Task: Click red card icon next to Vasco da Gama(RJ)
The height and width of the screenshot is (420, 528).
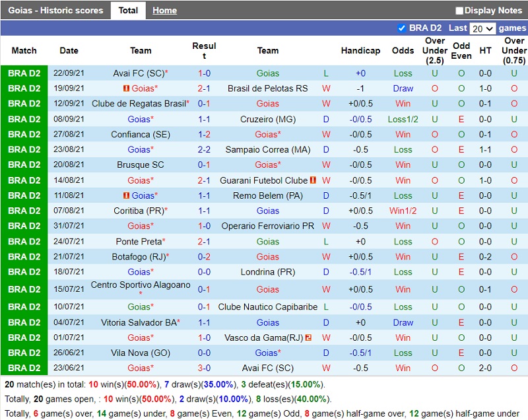Action: [x=309, y=337]
